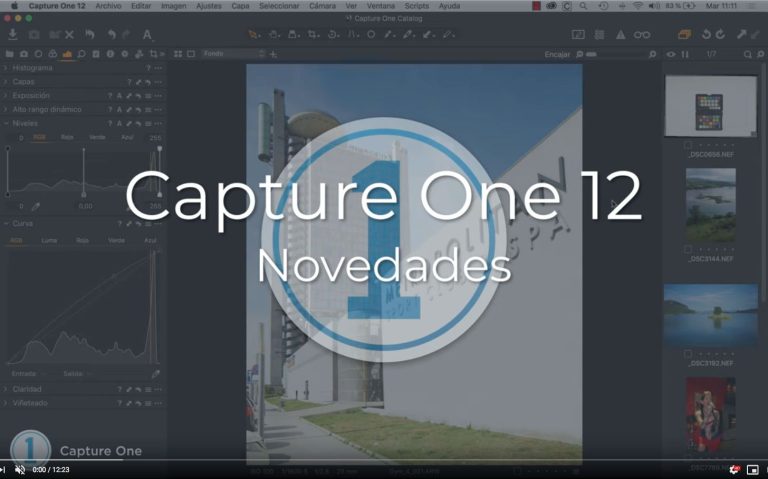
Task: Click the plus icon next to Fondo
Action: click(x=273, y=54)
